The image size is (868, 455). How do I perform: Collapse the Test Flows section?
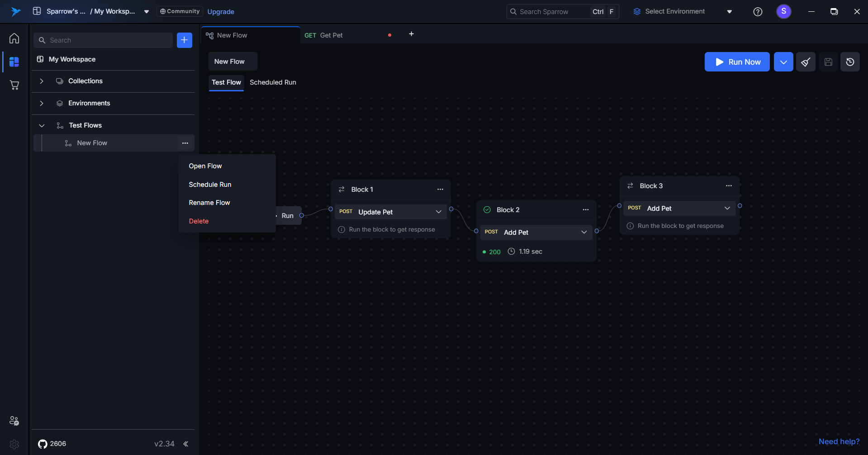(42, 126)
